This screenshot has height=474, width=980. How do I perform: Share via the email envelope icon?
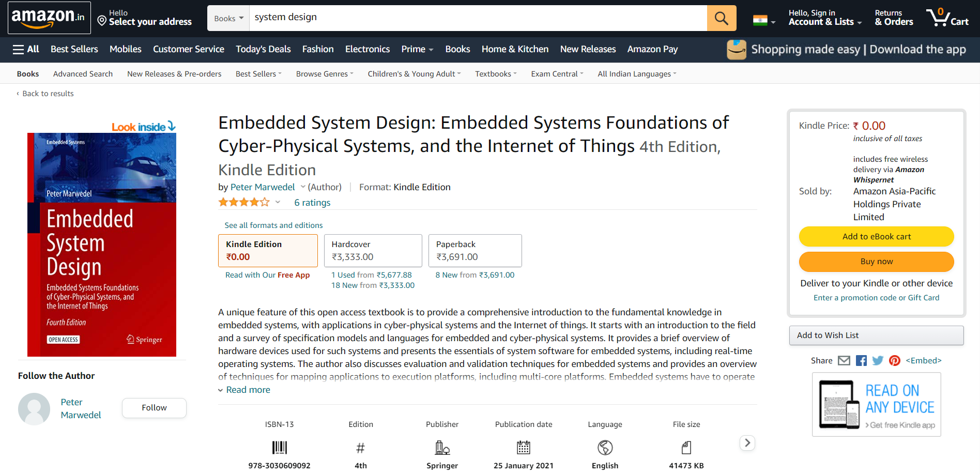(x=844, y=361)
